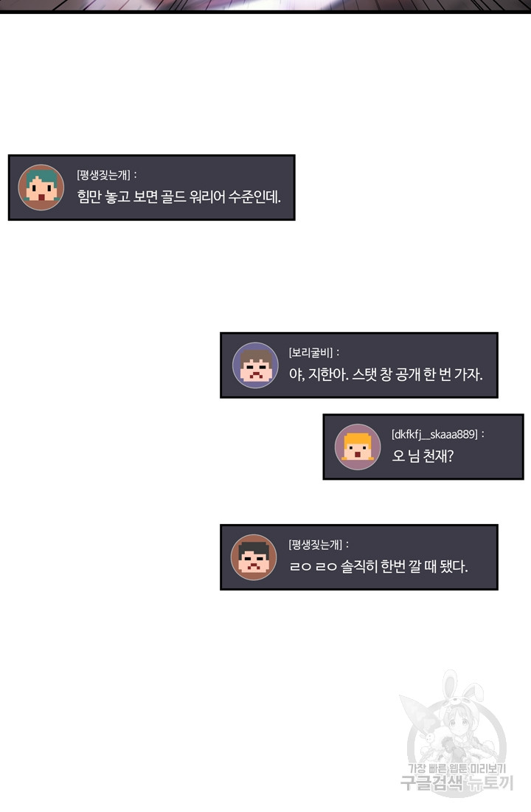Screen dimensions: 531x812
Task: Click watermark text '가장 빠른 웹툰 미리보기'
Action: point(457,769)
